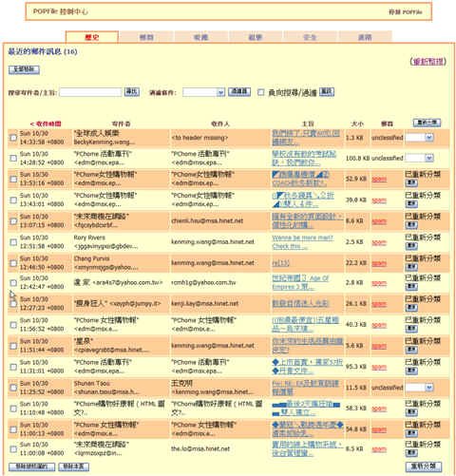
Task: Click the spam bucket link for Rory Rivers message
Action: tap(379, 242)
